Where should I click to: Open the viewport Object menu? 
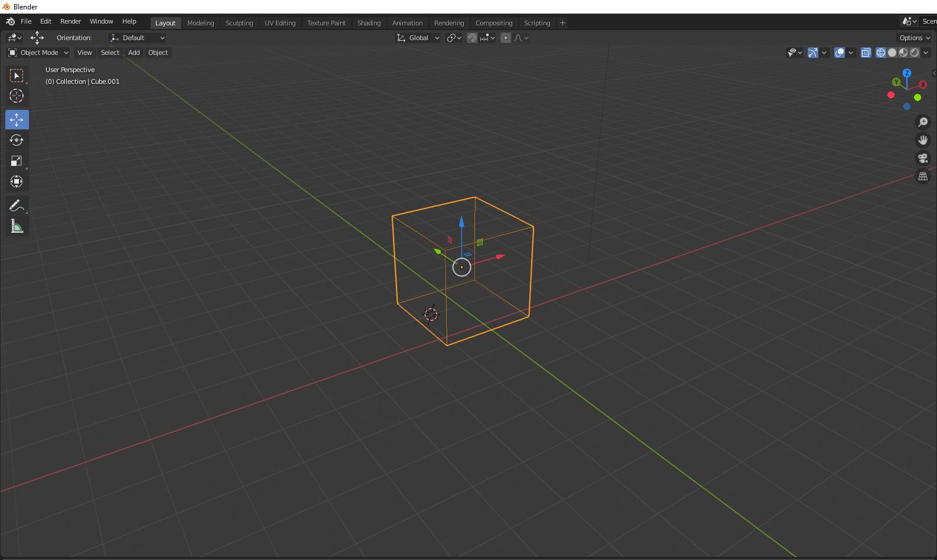tap(158, 53)
